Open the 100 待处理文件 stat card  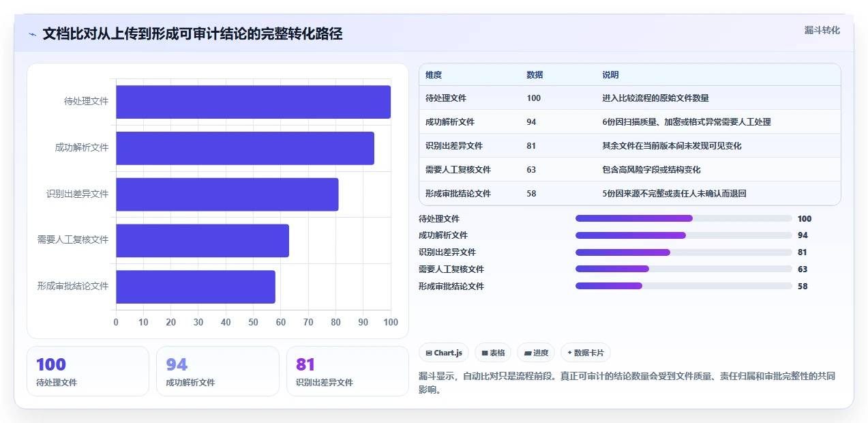88,371
